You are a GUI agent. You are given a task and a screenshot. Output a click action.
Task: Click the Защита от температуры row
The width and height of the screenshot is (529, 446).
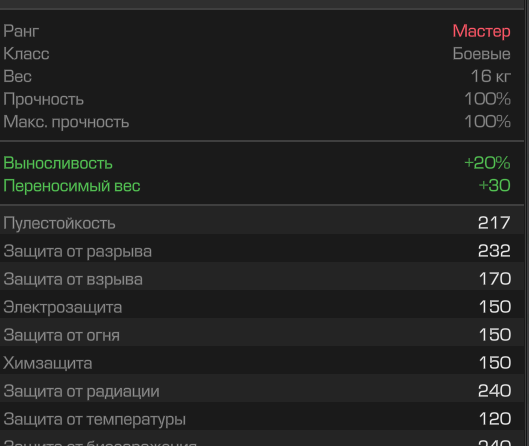(x=262, y=419)
